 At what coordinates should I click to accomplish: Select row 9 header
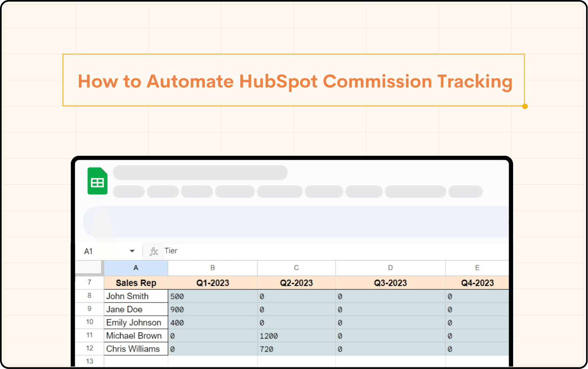[x=89, y=309]
